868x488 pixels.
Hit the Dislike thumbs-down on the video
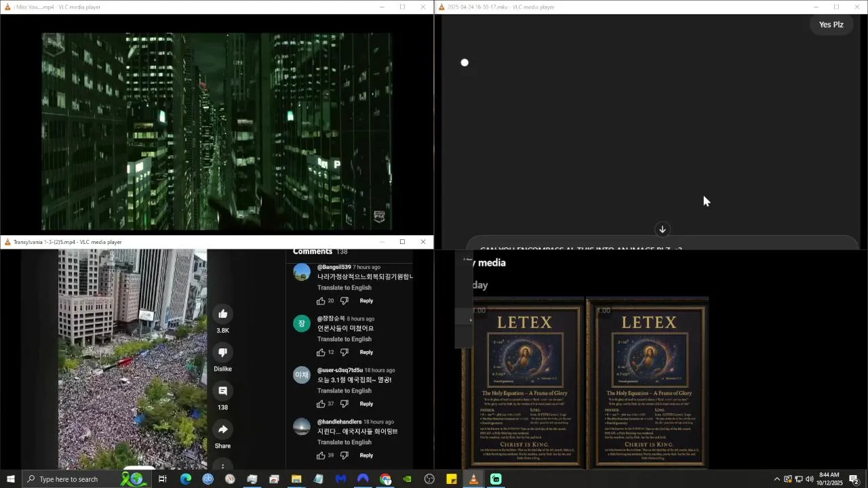(x=222, y=352)
